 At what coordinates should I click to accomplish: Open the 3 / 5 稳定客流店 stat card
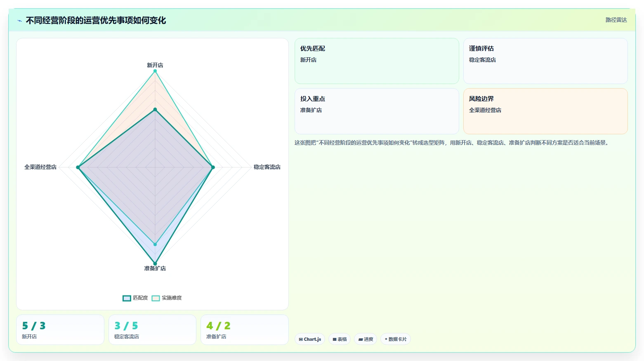152,330
